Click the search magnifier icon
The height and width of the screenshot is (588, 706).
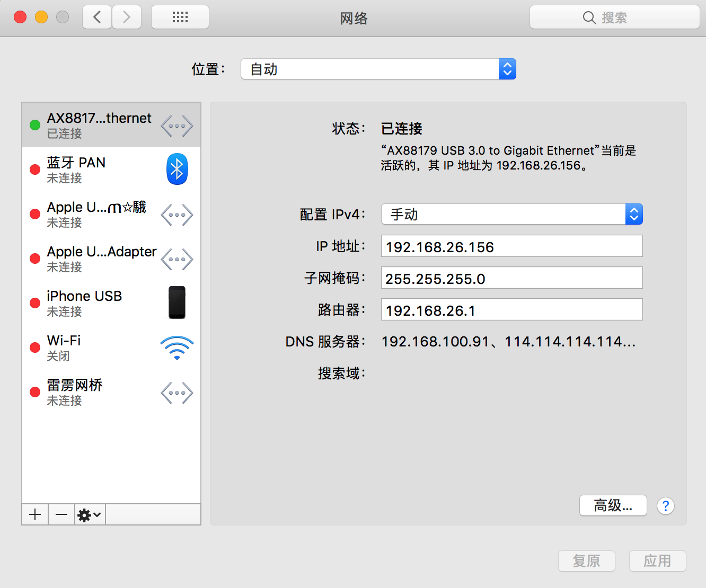(589, 17)
